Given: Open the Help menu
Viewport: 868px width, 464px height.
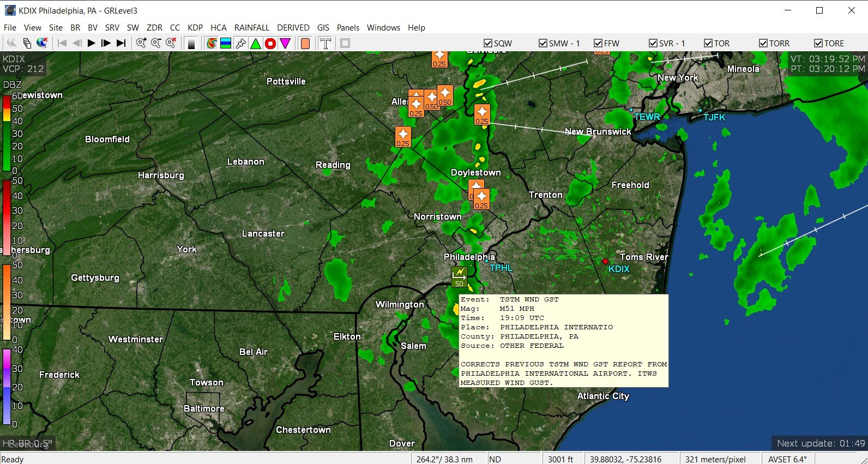Looking at the screenshot, I should click(x=417, y=27).
